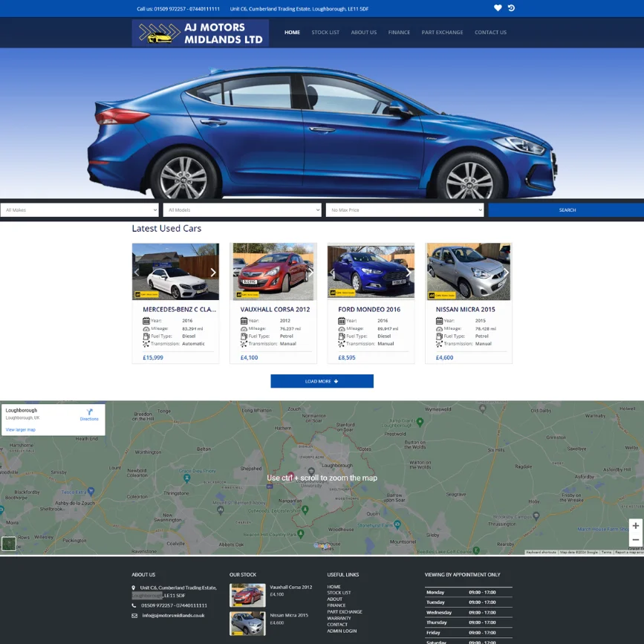This screenshot has height=644, width=644.
Task: Toggle the map satellite layer thumbnail
Action: [9, 544]
